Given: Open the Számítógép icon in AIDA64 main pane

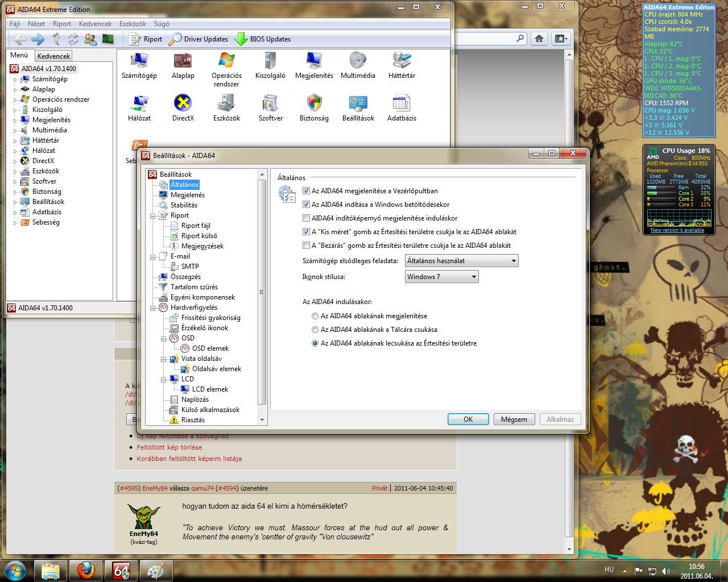Looking at the screenshot, I should point(139,66).
